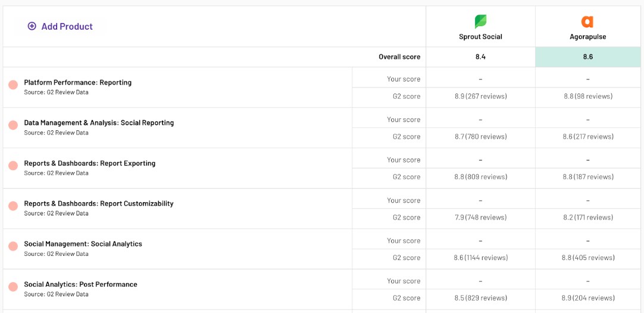Click the Sprout Social leaf logo

click(x=480, y=22)
